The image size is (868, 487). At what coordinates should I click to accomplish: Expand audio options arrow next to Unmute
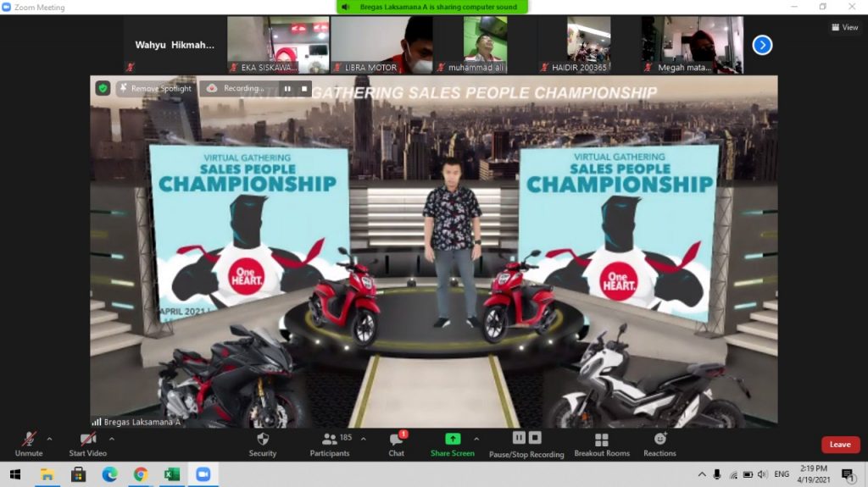click(x=49, y=439)
